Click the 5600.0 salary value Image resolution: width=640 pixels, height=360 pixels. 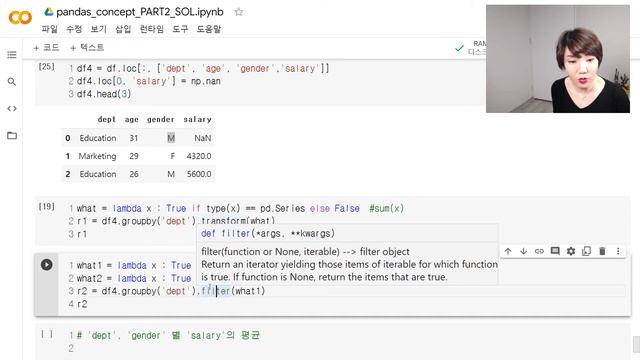point(199,174)
